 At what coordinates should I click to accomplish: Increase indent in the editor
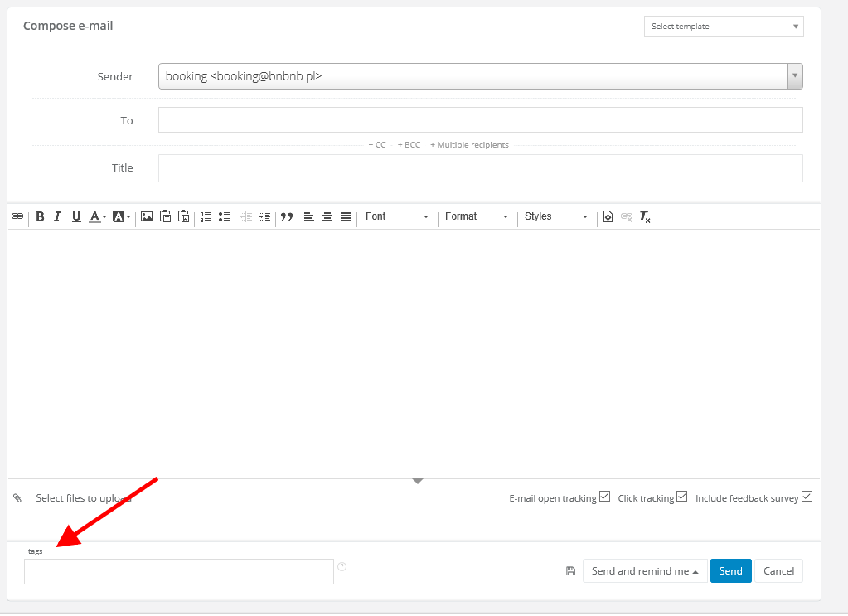[x=264, y=216]
